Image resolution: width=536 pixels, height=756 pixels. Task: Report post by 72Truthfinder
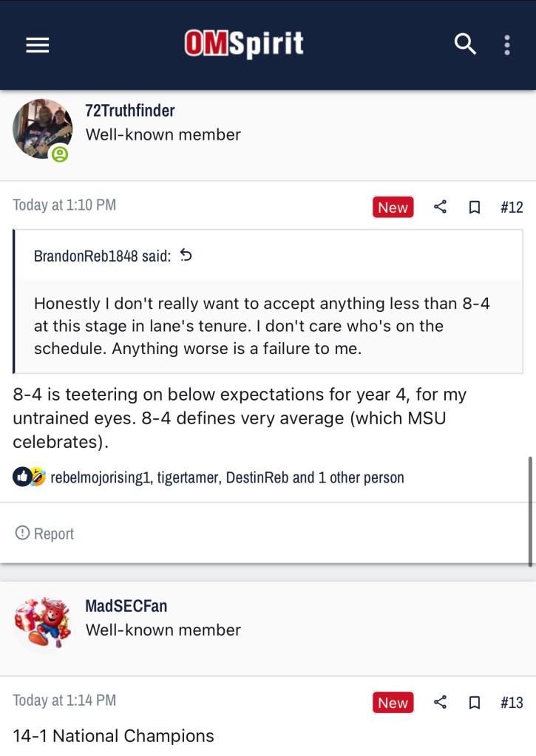coord(44,534)
